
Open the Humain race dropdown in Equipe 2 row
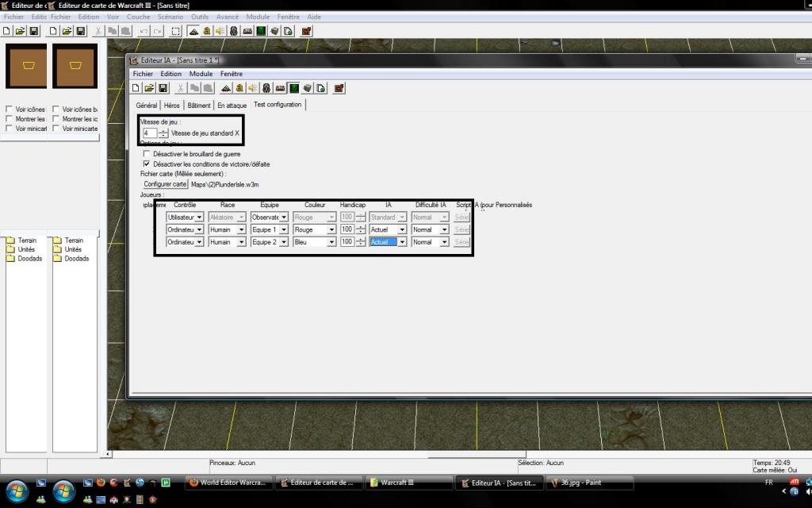(227, 242)
